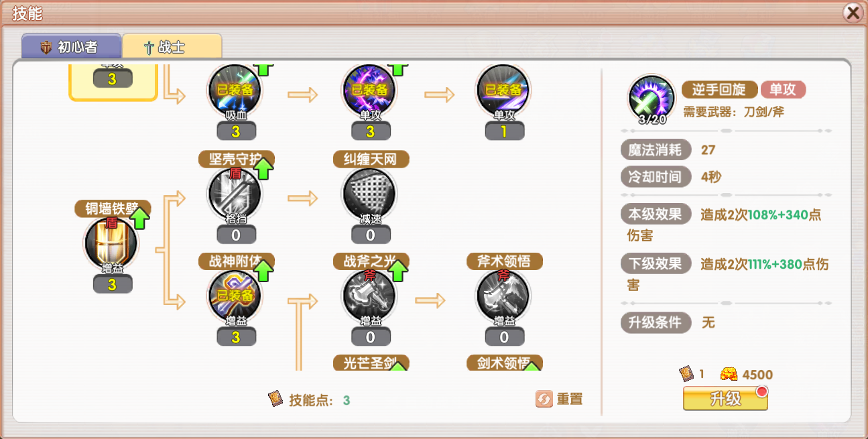
Task: Open the 战士 tab
Action: point(172,47)
